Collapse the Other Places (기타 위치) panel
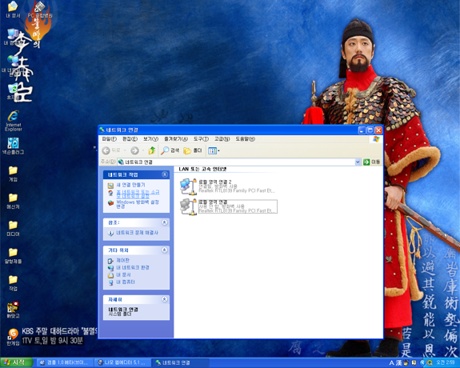This screenshot has height=368, width=460. pos(165,250)
